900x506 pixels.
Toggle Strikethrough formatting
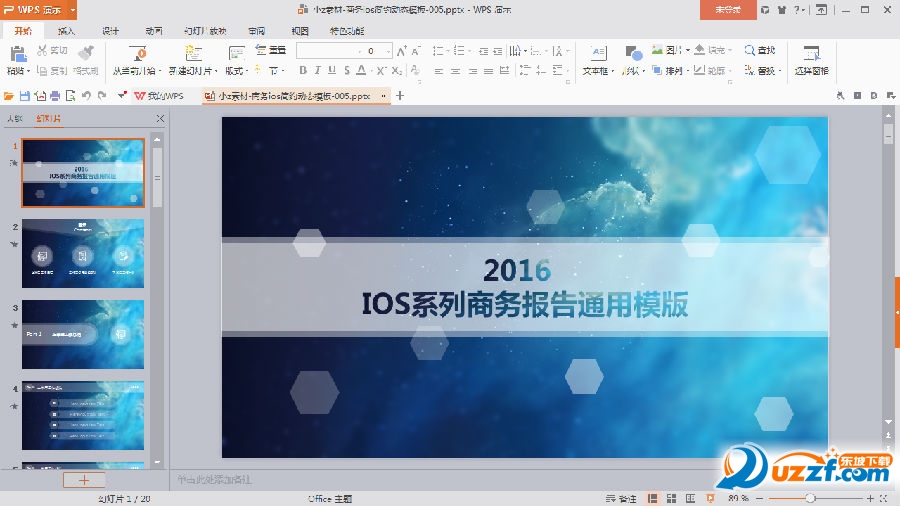[x=347, y=71]
